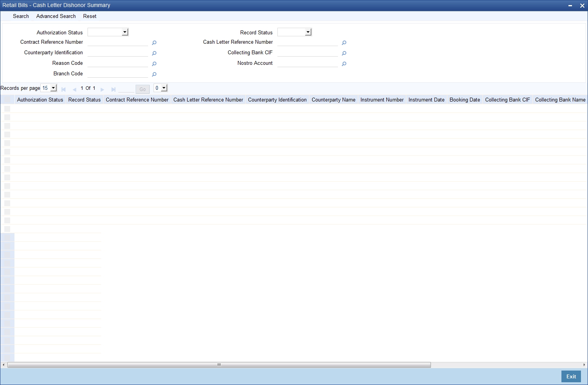The image size is (588, 385).
Task: Go to previous page of records
Action: [74, 89]
